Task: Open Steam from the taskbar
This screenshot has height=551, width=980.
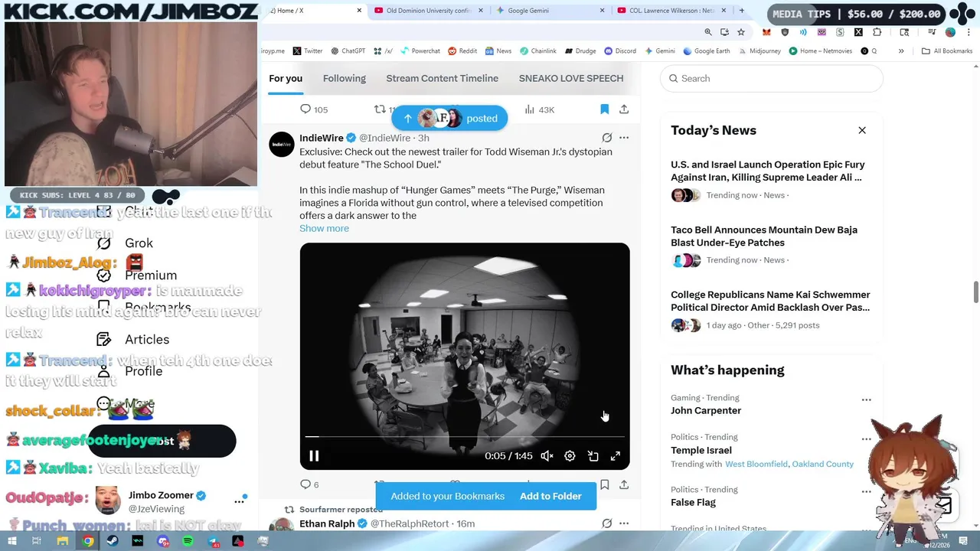Action: [x=113, y=541]
